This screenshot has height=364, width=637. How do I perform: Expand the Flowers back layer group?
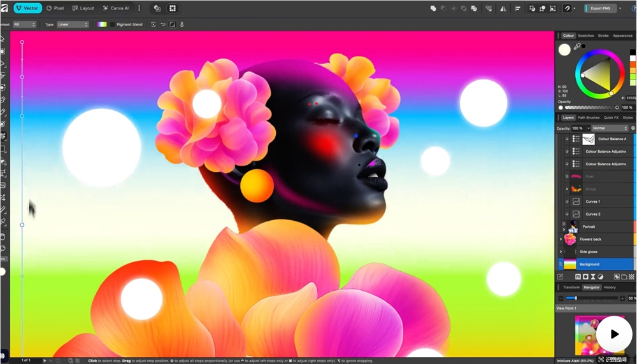tap(561, 239)
